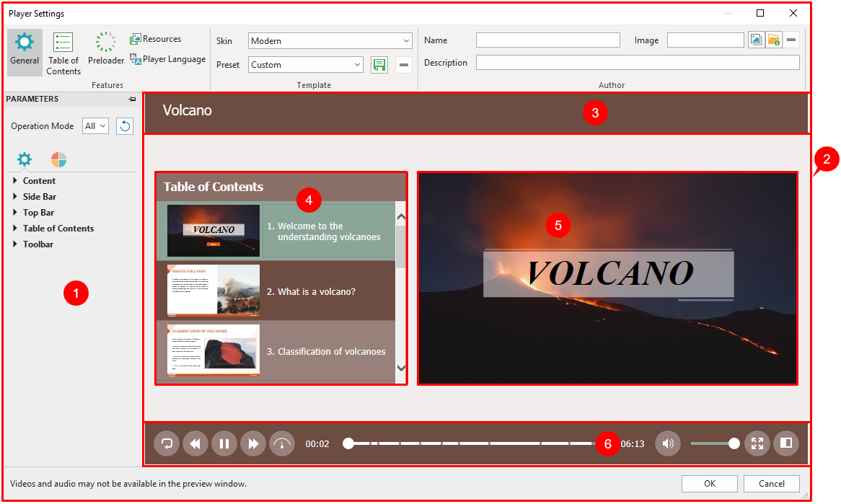Skip to the next slide
This screenshot has height=504, width=841.
253,443
